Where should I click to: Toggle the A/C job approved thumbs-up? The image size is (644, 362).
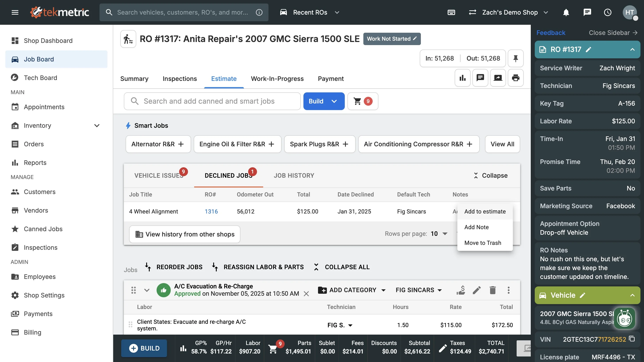click(163, 290)
